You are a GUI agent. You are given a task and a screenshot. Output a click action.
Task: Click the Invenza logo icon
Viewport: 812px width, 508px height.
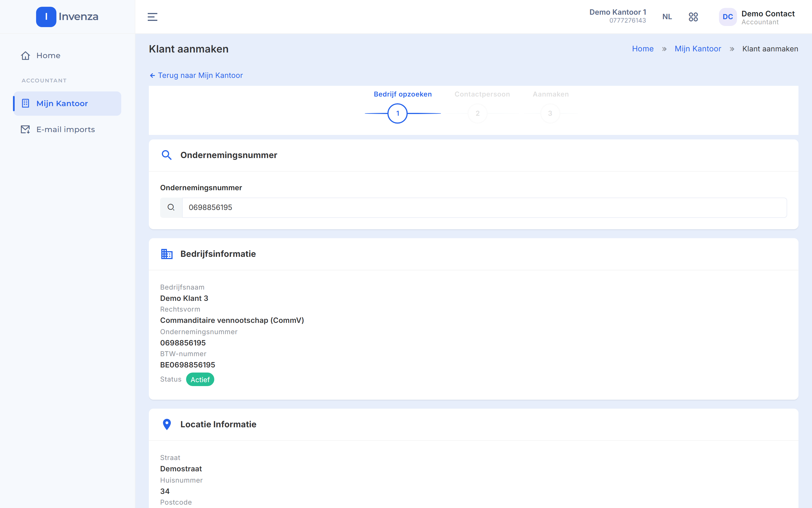click(x=46, y=17)
